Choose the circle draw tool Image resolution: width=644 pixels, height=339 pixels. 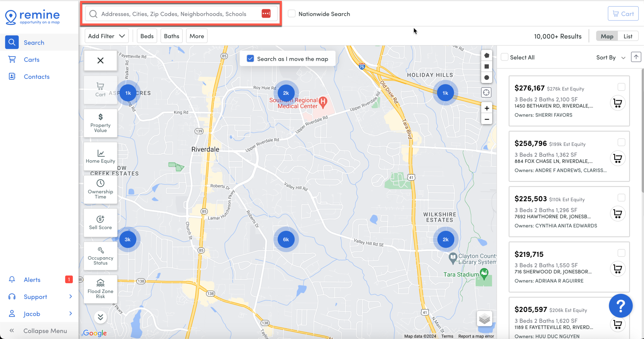click(x=486, y=77)
